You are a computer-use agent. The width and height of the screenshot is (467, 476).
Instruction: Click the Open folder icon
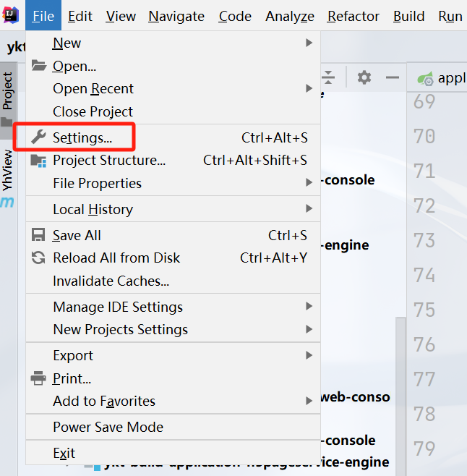(x=39, y=66)
